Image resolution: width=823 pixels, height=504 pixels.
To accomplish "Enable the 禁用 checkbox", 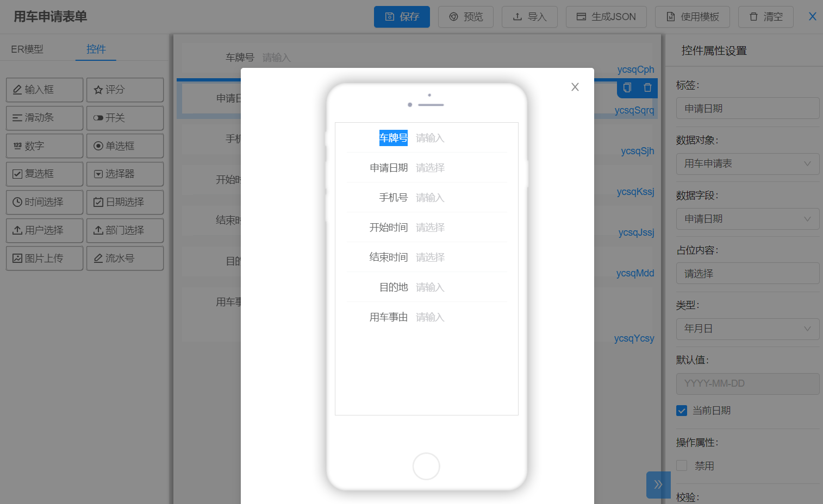I will click(x=682, y=465).
